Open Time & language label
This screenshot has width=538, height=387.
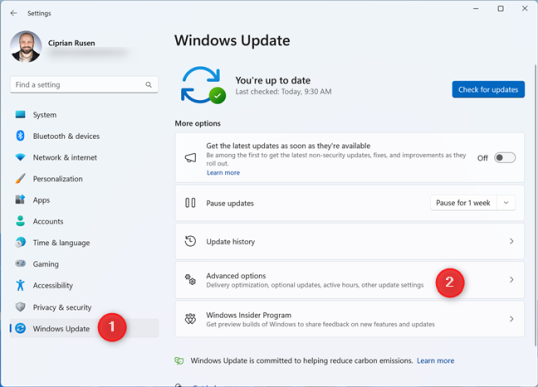[x=61, y=243]
